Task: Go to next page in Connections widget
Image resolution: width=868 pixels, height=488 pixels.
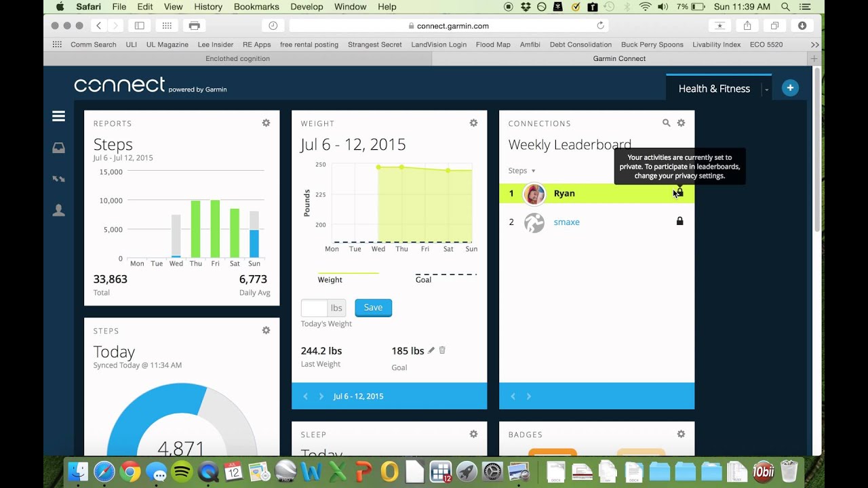Action: click(529, 396)
